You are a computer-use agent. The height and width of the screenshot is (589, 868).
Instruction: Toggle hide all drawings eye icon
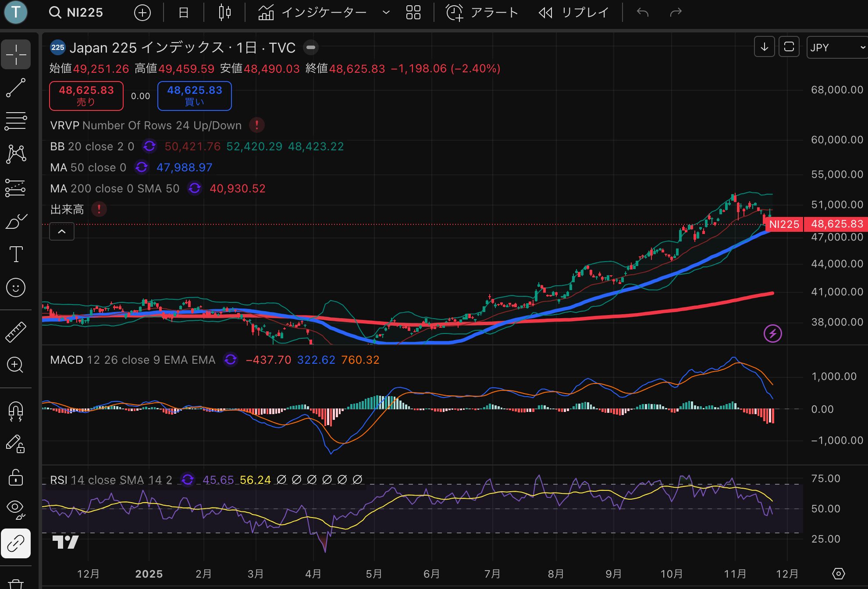click(x=16, y=509)
